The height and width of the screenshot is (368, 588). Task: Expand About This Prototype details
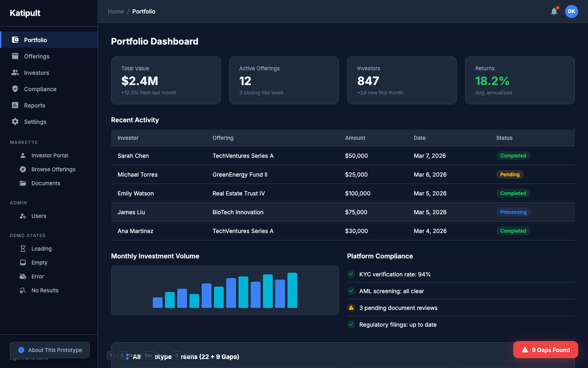click(x=49, y=350)
